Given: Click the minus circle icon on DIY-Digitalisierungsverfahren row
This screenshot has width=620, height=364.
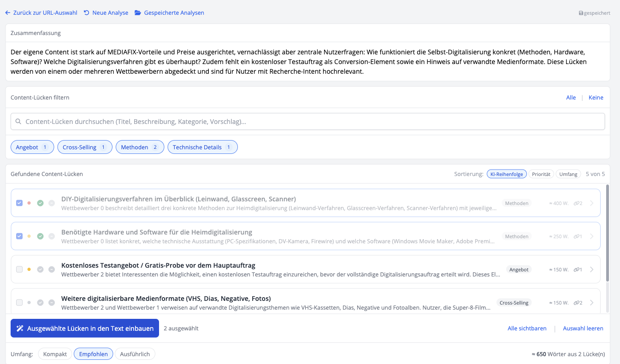Looking at the screenshot, I should [52, 203].
